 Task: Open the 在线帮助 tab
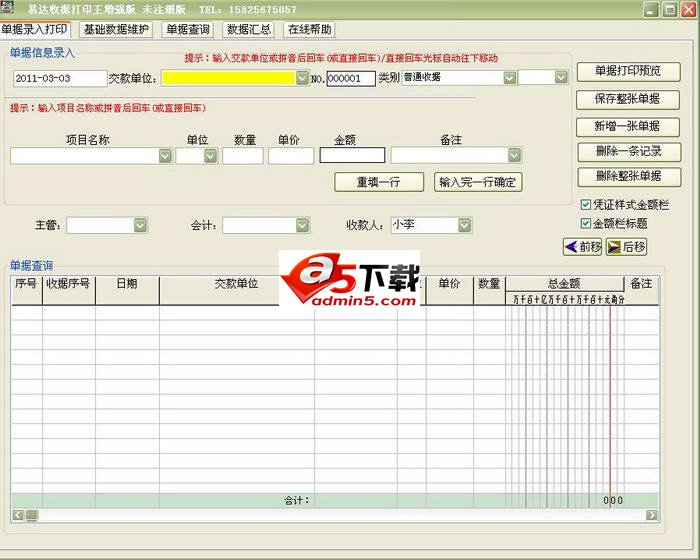(309, 29)
